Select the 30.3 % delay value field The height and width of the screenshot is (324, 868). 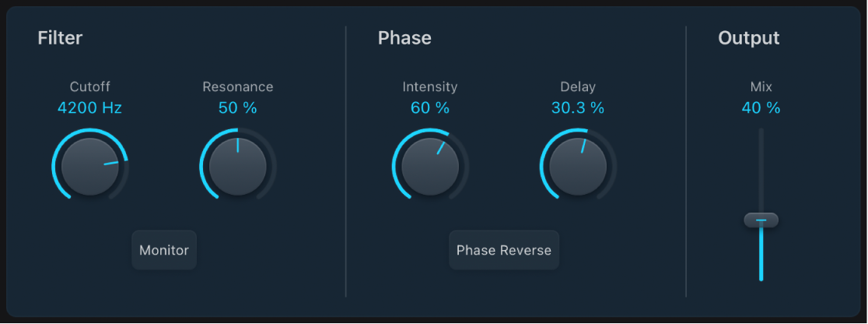(x=578, y=108)
